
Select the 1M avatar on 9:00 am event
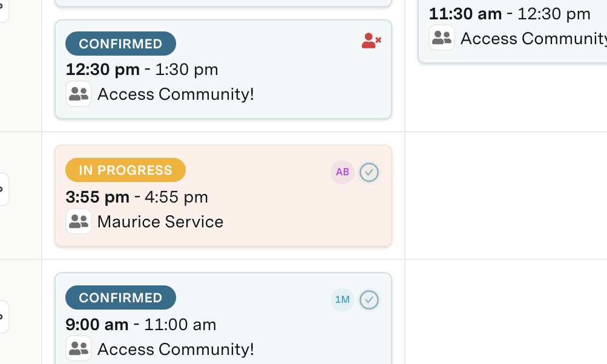click(342, 300)
